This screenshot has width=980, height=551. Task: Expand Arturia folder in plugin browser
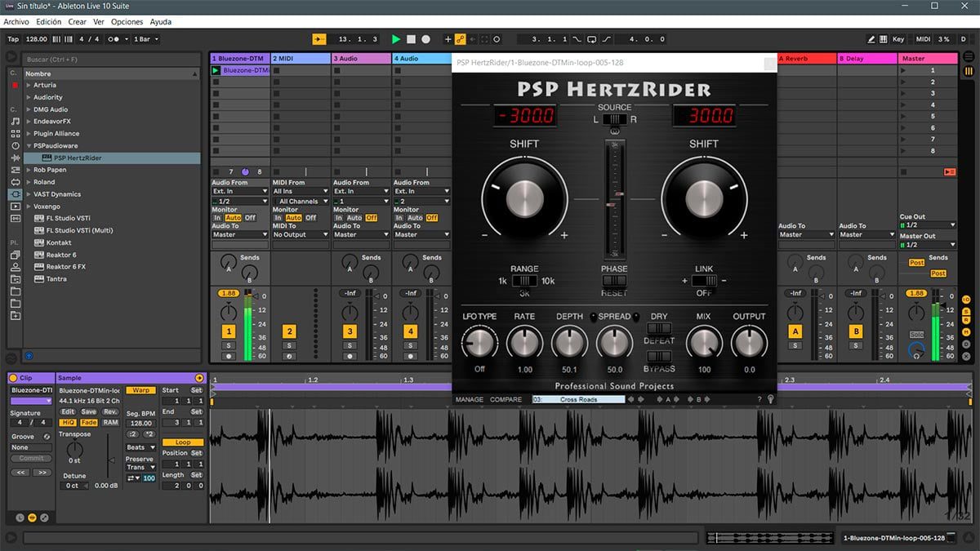29,85
